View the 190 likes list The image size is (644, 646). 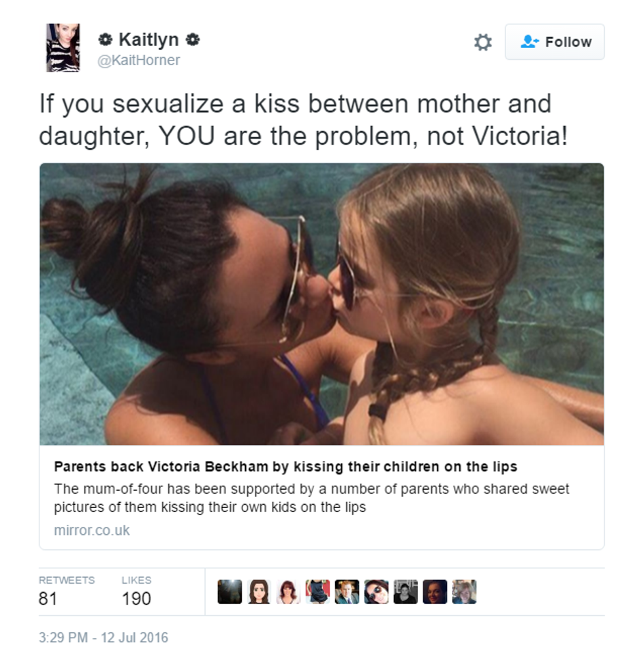pyautogui.click(x=137, y=591)
